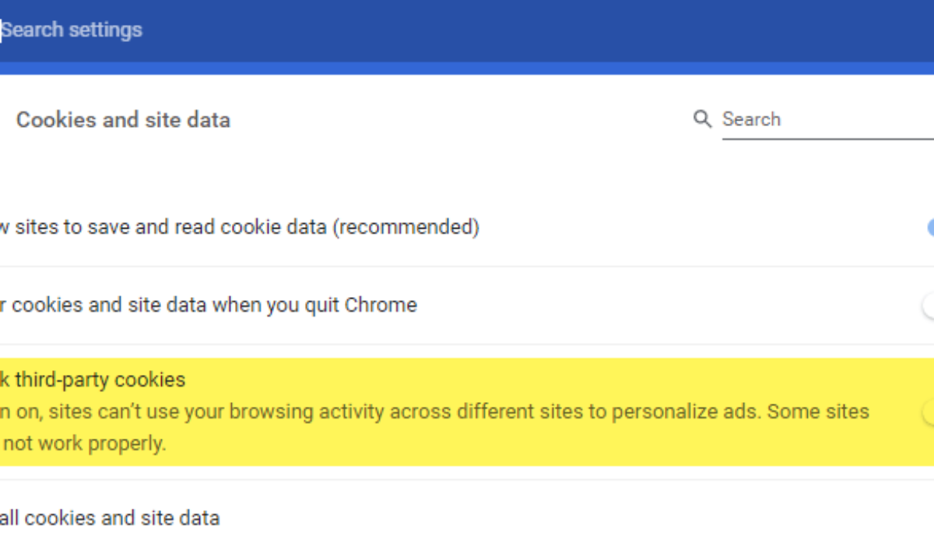Click the third-party cookies title text
934x560 pixels.
coord(93,380)
